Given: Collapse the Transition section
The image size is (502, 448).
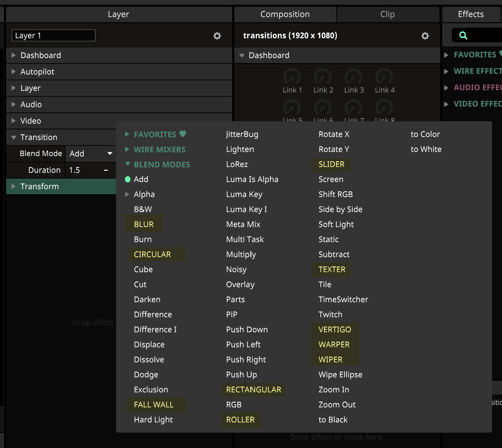Looking at the screenshot, I should coord(14,137).
